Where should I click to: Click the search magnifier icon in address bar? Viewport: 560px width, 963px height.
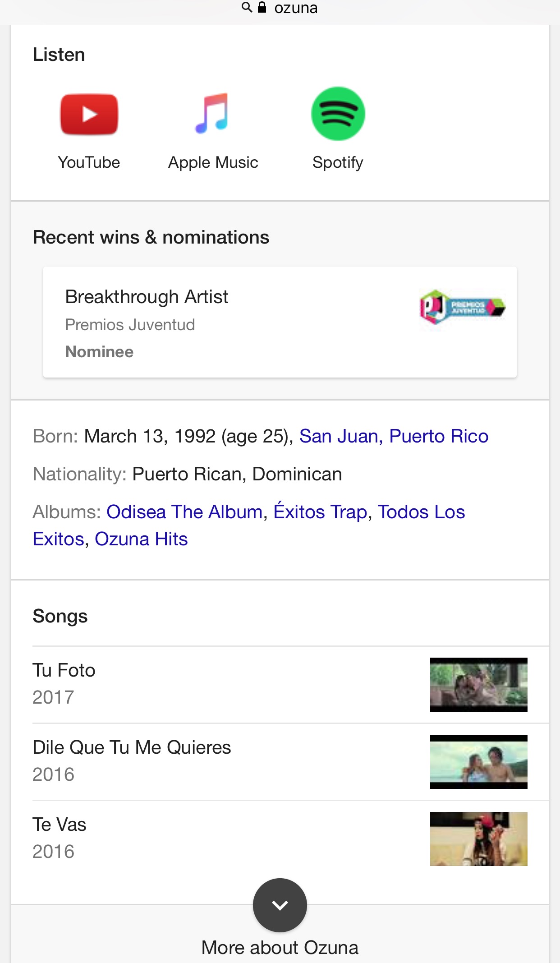(247, 7)
